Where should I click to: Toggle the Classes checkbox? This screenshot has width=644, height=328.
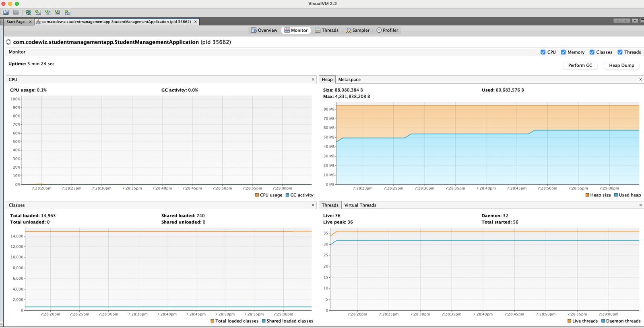click(592, 52)
